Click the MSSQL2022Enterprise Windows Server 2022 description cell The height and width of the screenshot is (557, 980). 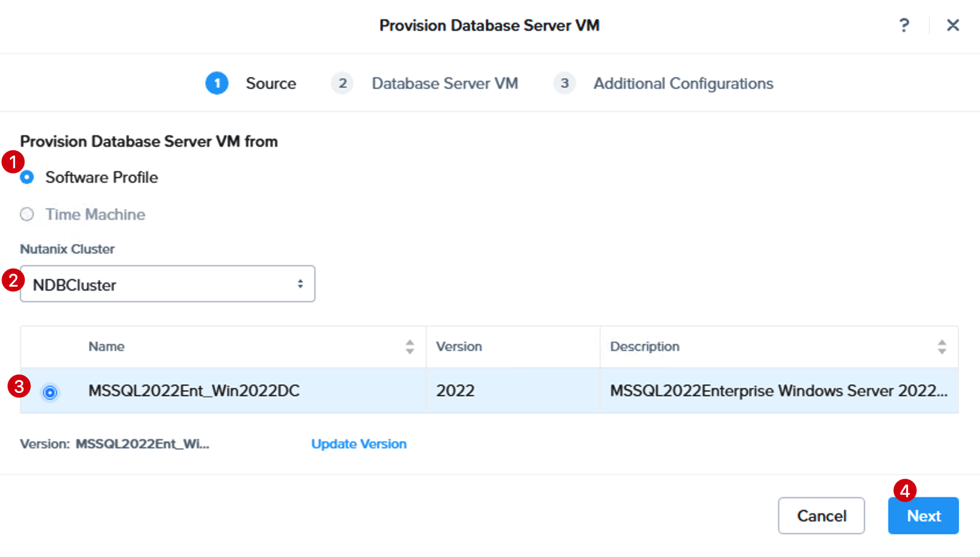tap(779, 390)
